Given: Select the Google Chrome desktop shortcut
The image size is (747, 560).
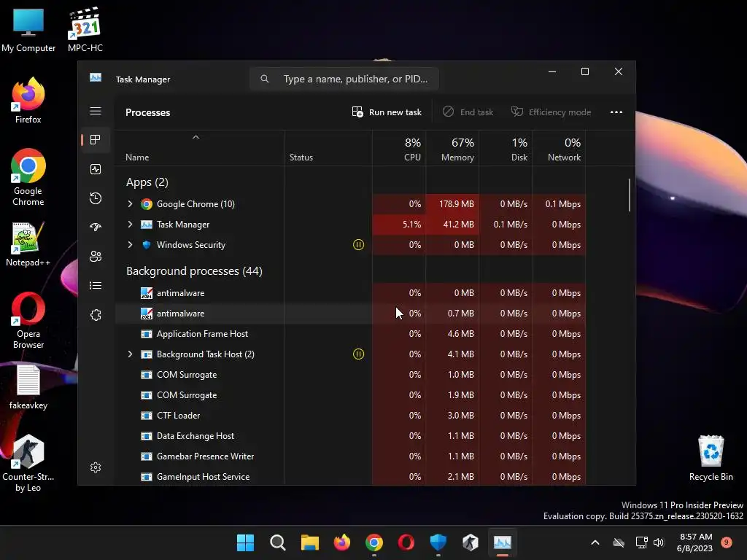Looking at the screenshot, I should pos(28,177).
